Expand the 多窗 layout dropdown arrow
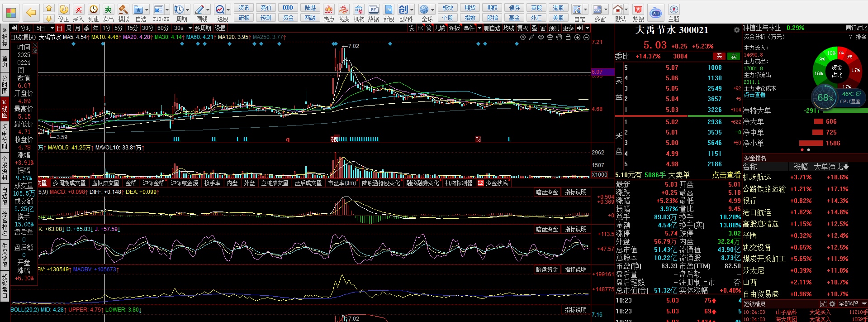 606,10
